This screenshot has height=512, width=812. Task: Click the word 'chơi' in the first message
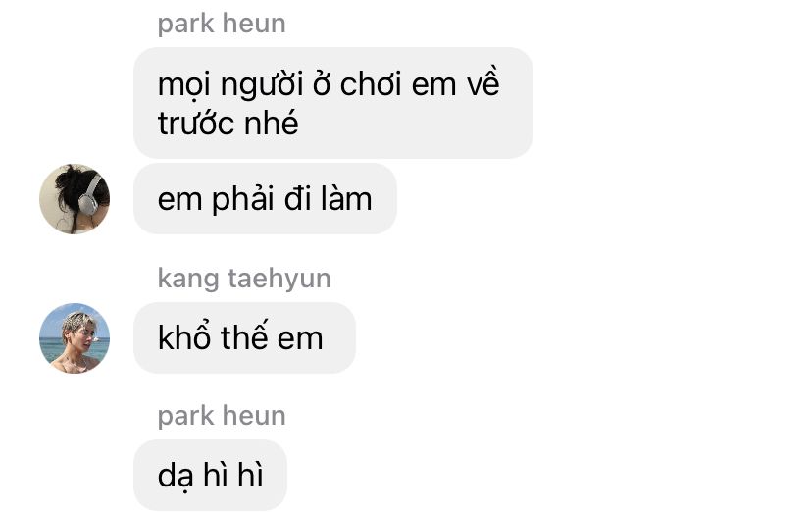point(371,84)
